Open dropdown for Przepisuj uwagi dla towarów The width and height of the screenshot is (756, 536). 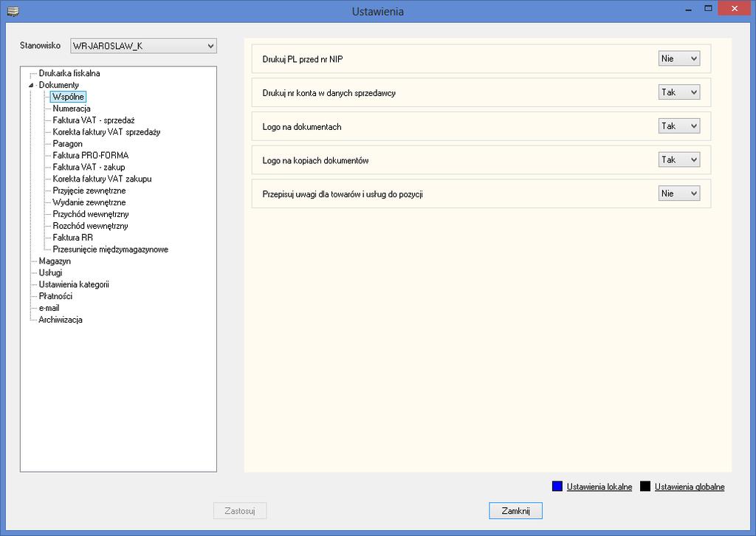pos(679,193)
